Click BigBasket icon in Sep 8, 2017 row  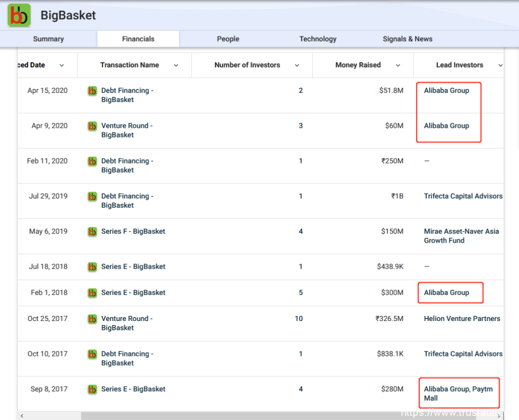[92, 389]
